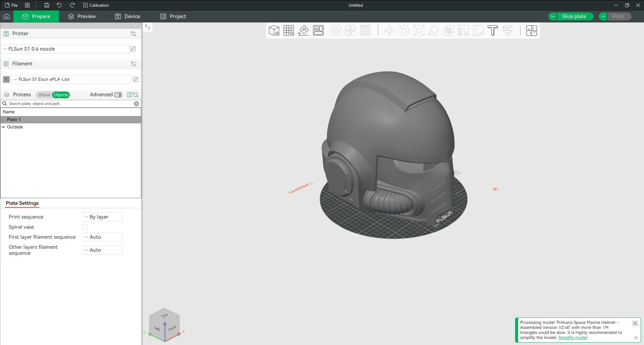Click the undo arrow in title bar
This screenshot has height=345, width=644.
pyautogui.click(x=59, y=5)
